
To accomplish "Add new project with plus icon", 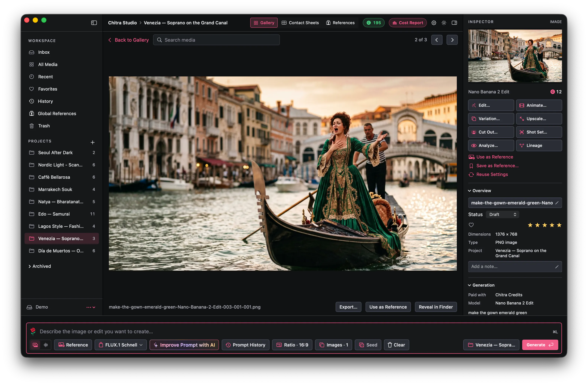I will tap(93, 142).
